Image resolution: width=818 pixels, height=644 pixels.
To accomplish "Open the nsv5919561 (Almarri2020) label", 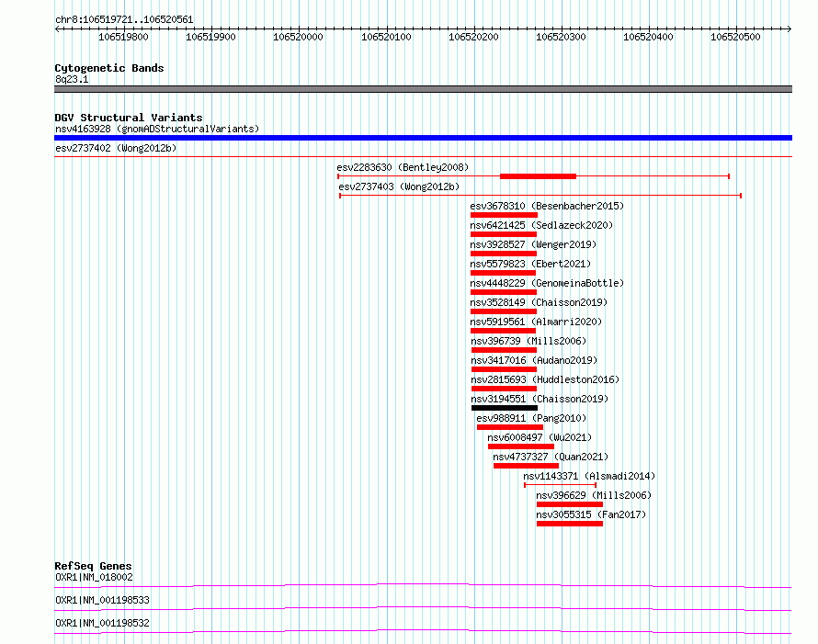I will click(x=536, y=322).
